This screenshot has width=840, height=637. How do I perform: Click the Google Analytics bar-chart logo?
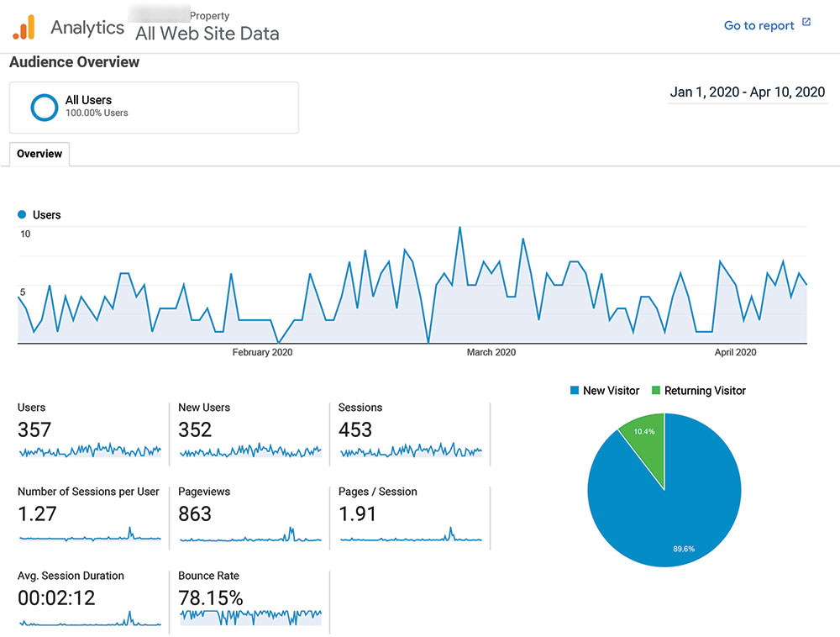[24, 28]
